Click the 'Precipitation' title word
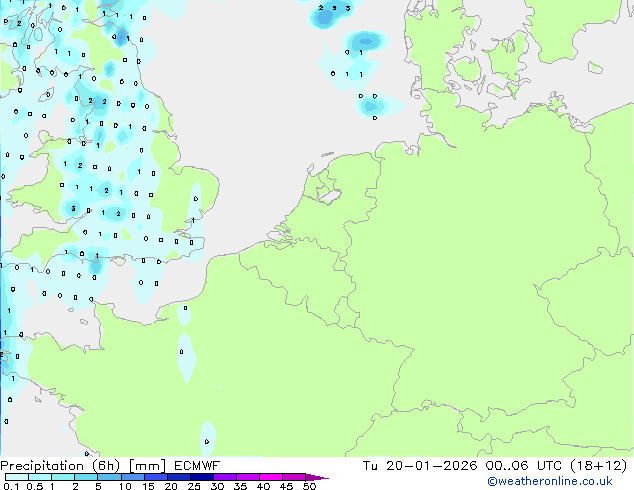 pyautogui.click(x=42, y=466)
